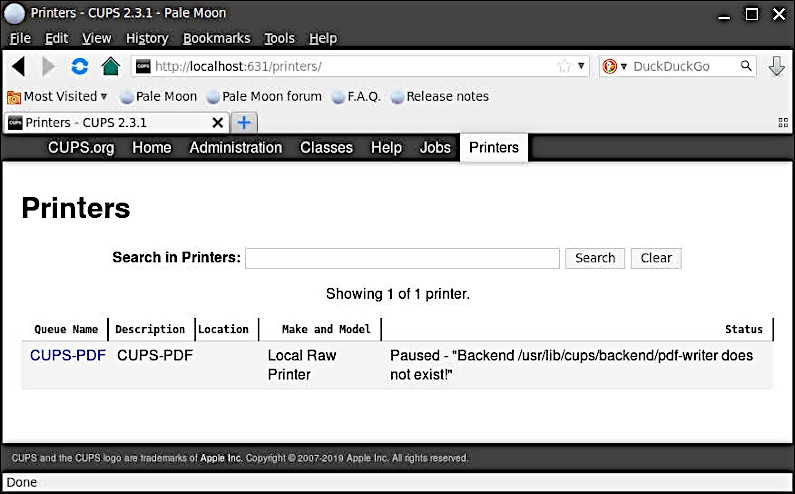Viewport: 795px width, 494px height.
Task: Clear the printer search with Clear button
Action: pyautogui.click(x=656, y=258)
